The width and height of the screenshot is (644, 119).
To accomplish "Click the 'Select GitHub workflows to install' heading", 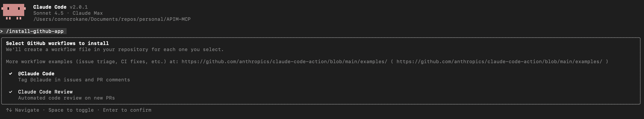I will 57,43.
